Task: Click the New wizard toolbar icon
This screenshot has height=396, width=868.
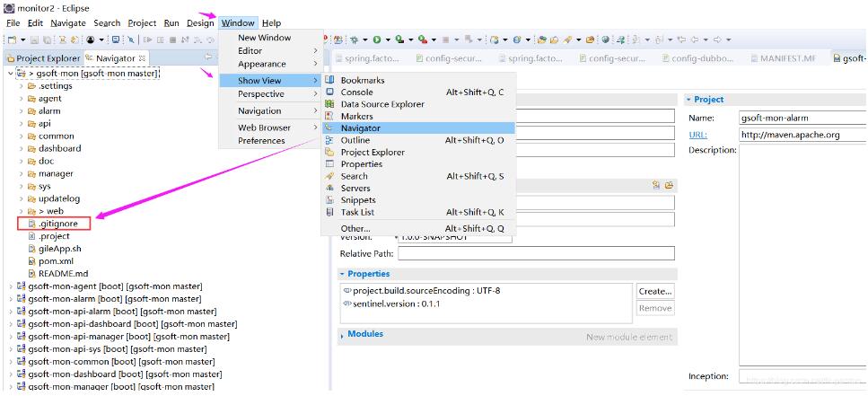Action: point(13,40)
